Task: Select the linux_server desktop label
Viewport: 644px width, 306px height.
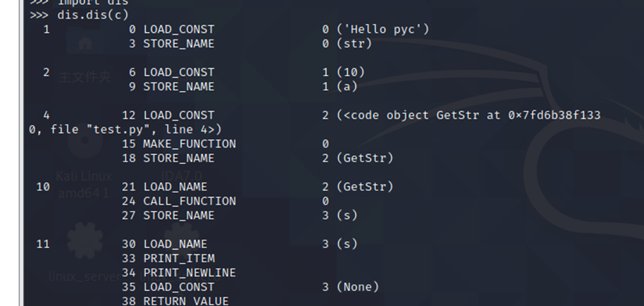Action: pyautogui.click(x=83, y=276)
